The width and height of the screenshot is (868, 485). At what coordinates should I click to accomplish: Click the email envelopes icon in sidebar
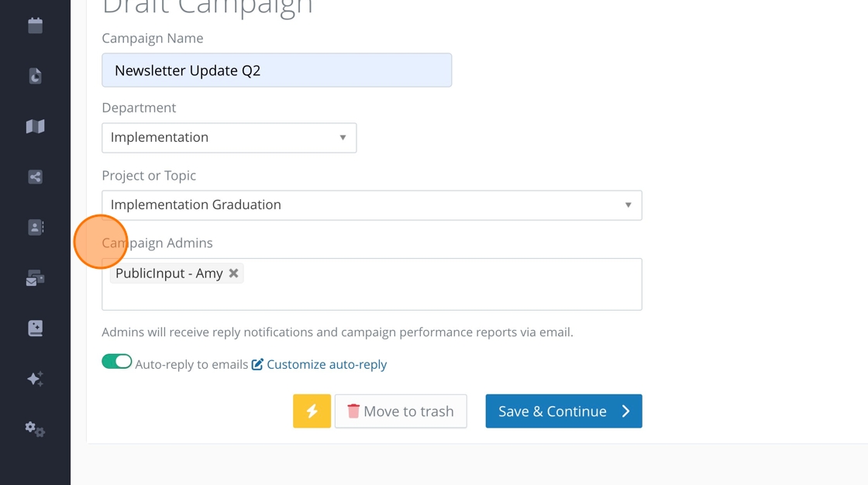point(35,278)
